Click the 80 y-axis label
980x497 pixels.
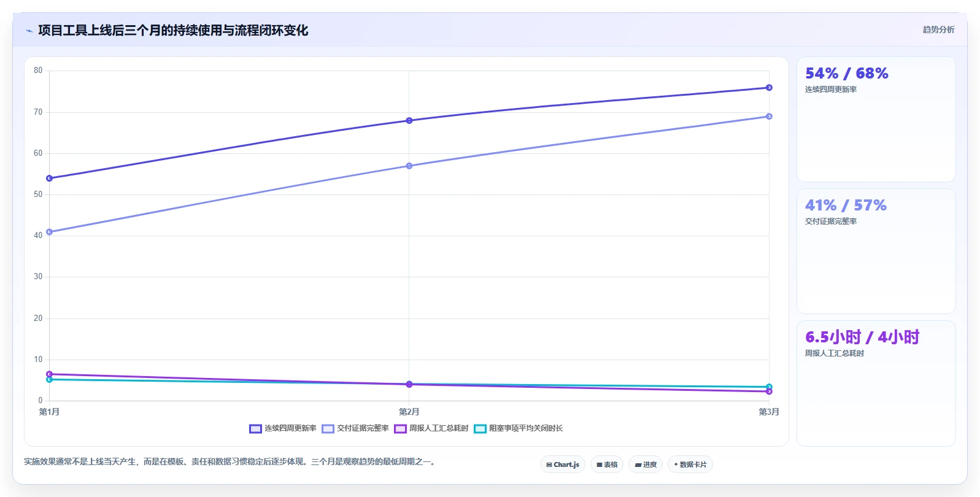click(x=38, y=71)
